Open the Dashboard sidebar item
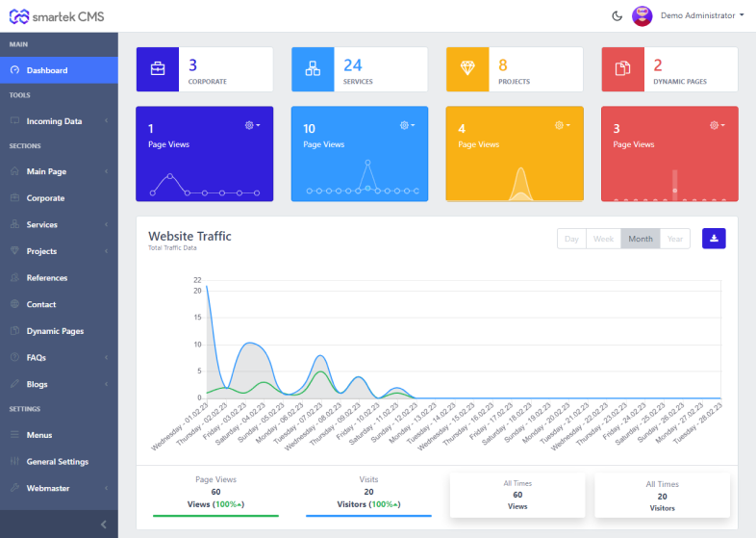 click(59, 70)
